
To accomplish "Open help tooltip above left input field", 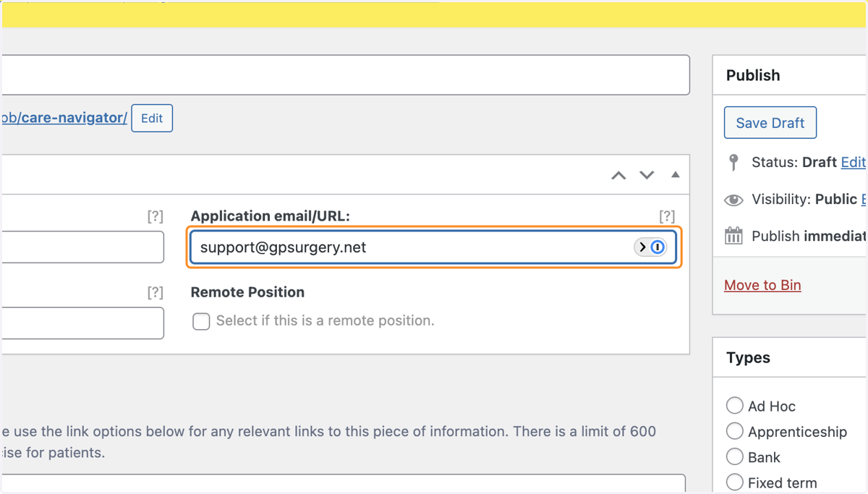I will pos(156,216).
